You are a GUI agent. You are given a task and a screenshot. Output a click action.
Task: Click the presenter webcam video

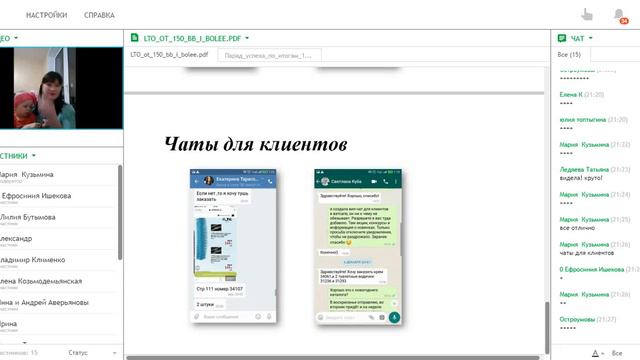61,88
